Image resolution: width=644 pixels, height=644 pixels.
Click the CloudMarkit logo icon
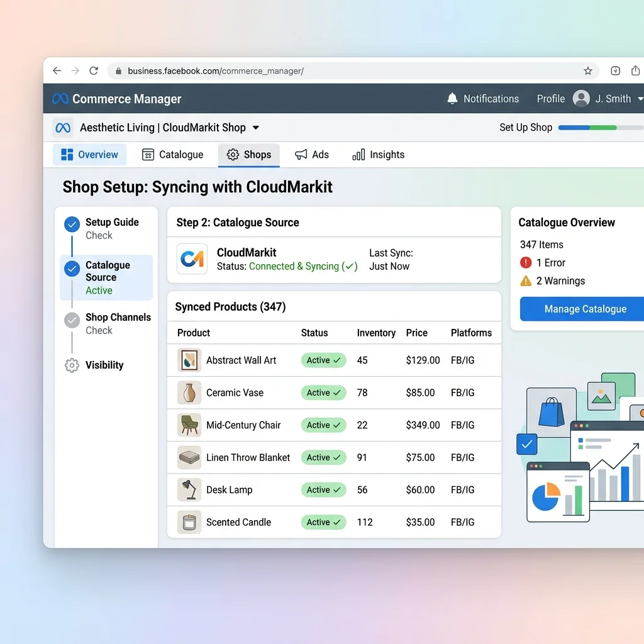click(x=192, y=258)
